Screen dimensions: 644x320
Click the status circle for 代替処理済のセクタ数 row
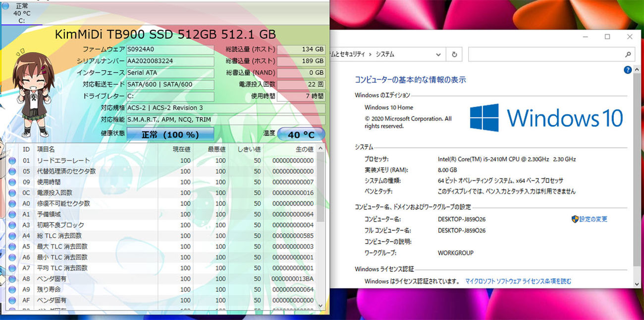coord(12,171)
